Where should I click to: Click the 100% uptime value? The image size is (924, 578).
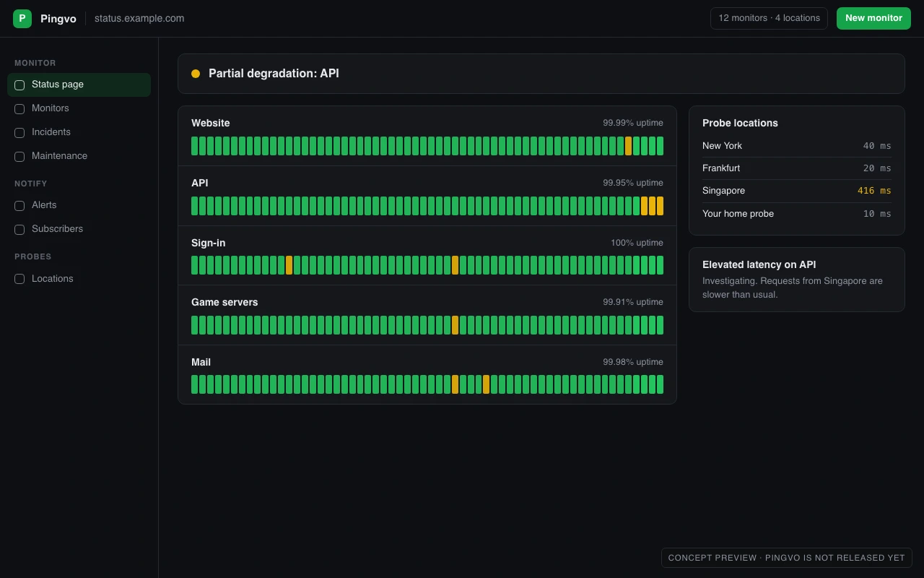point(637,243)
